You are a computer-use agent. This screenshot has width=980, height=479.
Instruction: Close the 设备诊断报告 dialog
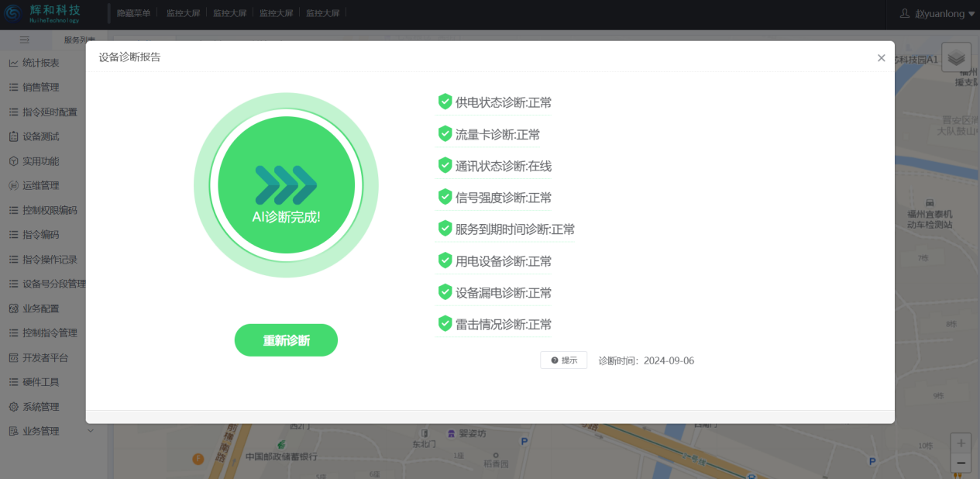click(881, 58)
